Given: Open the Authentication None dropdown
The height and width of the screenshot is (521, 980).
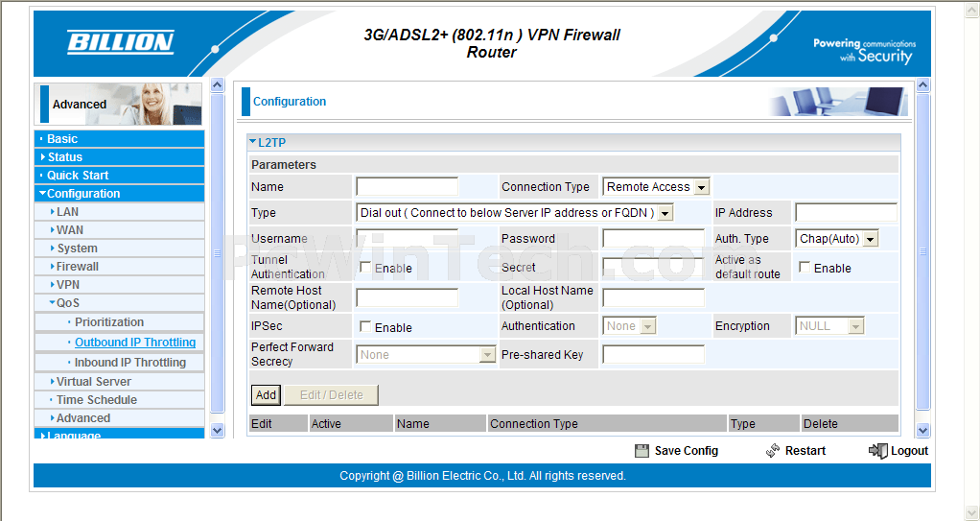Looking at the screenshot, I should pyautogui.click(x=629, y=326).
